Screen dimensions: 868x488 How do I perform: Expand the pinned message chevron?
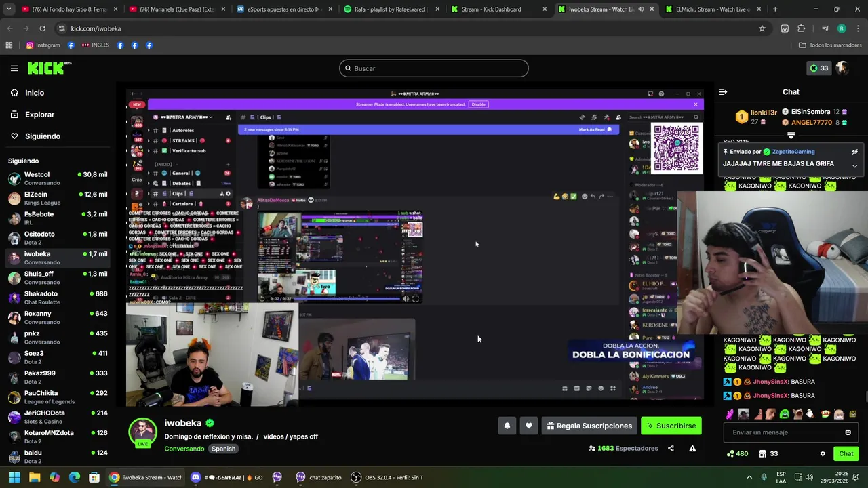coord(854,166)
